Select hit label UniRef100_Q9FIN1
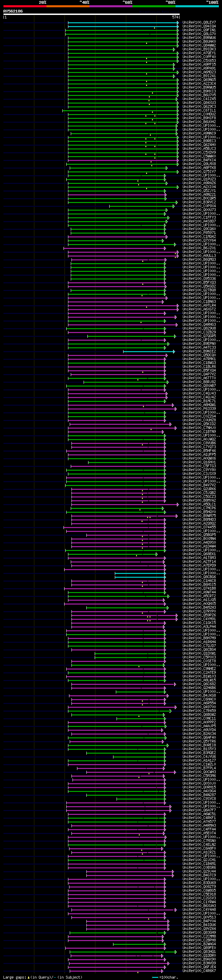Viewport: 222px width, 980px height. [199, 30]
